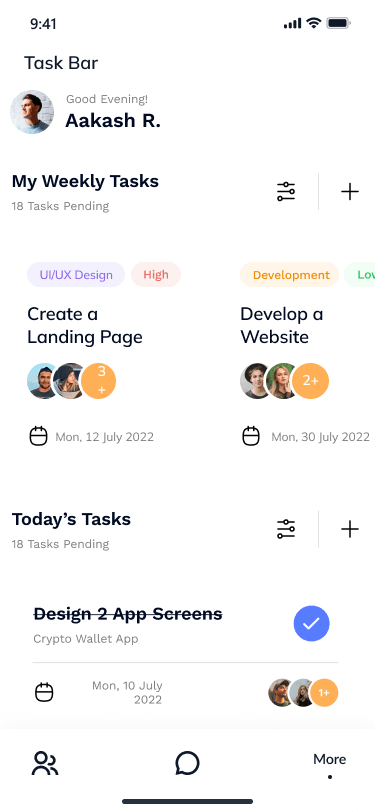Tap calendar icon beside Mon, 10 July 2022

tap(44, 692)
